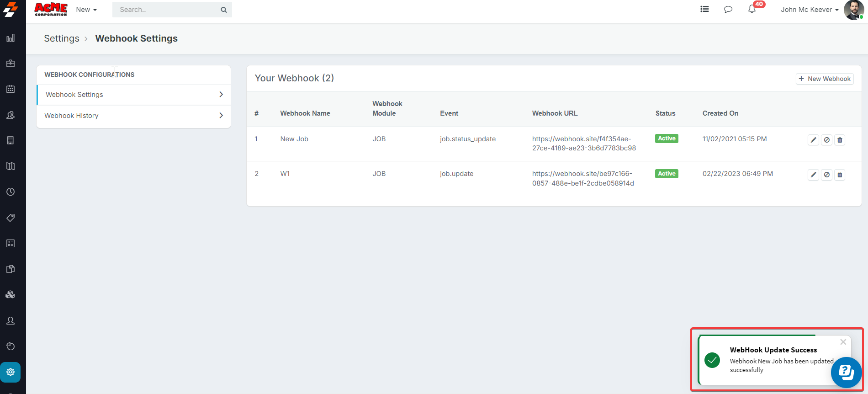Viewport: 868px width, 394px height.
Task: Delete the W1 webhook using trash icon
Action: point(840,175)
